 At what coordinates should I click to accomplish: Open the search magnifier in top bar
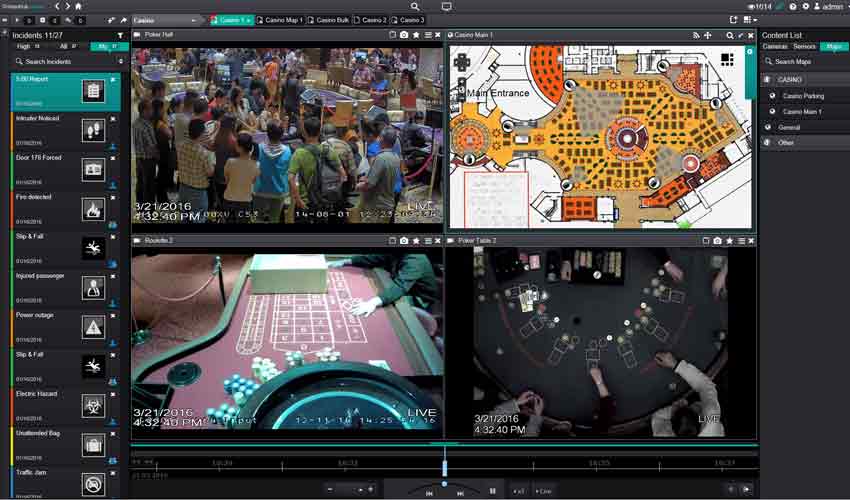[415, 7]
